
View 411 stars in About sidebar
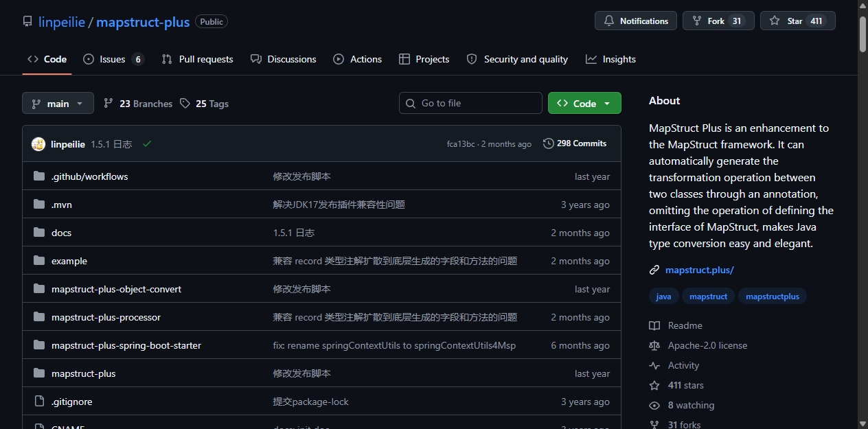tap(676, 385)
